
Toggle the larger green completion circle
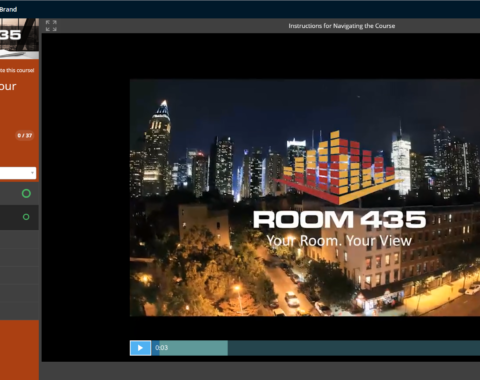(26, 194)
